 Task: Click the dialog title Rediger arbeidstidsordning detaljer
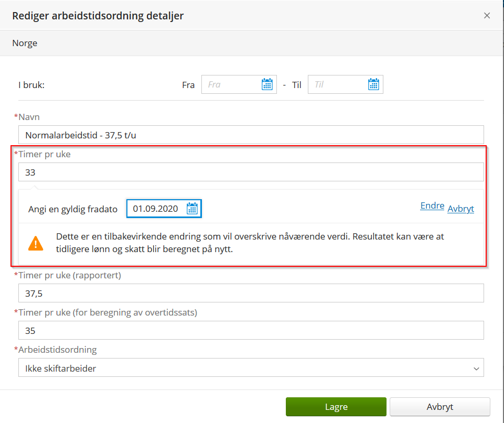[x=98, y=16]
